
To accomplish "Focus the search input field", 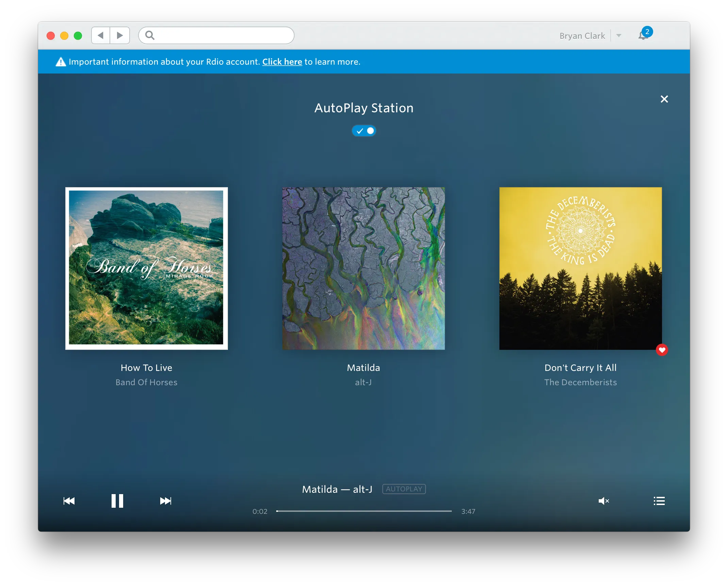I will (x=216, y=35).
